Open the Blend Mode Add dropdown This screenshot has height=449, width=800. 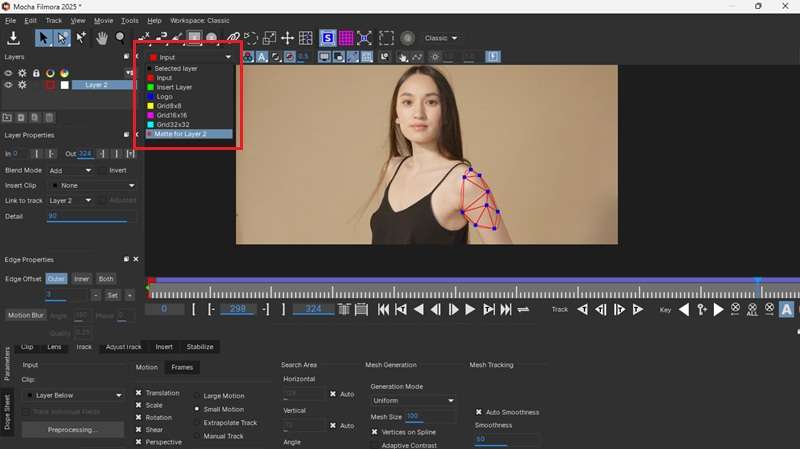[71, 170]
